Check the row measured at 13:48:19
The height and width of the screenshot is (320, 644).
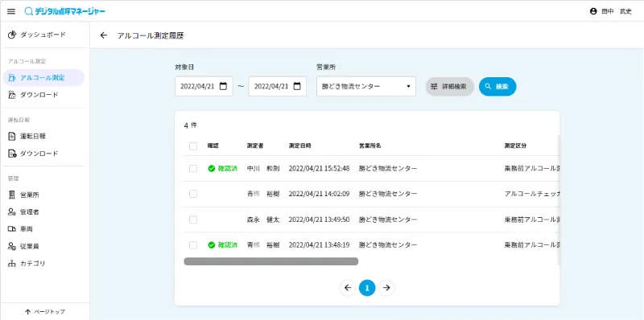[193, 245]
